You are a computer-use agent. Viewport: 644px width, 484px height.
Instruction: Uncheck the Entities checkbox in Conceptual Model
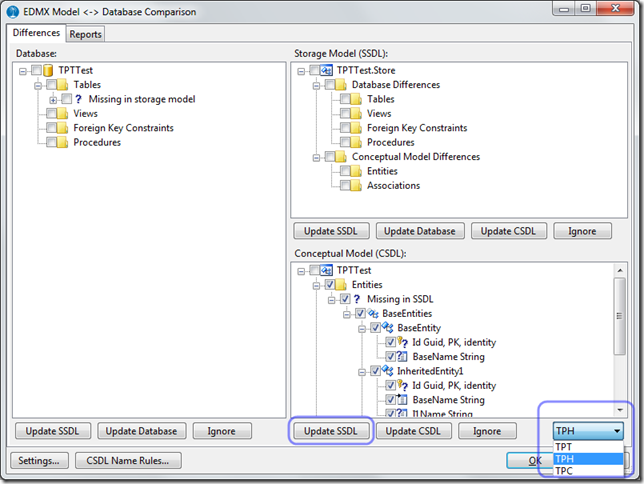(330, 285)
